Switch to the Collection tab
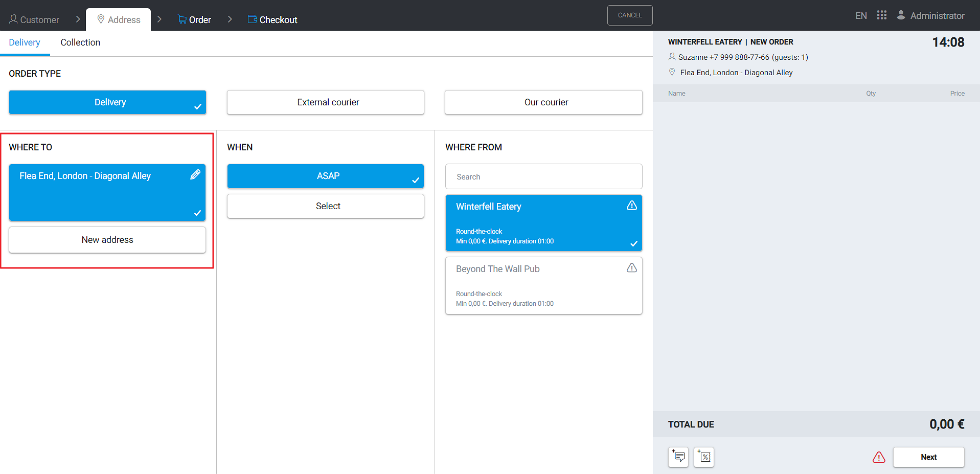Screen dimensions: 980x474 80,43
